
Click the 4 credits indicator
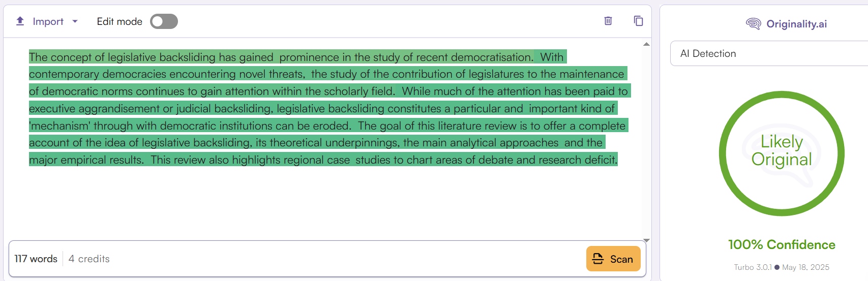[x=89, y=259]
